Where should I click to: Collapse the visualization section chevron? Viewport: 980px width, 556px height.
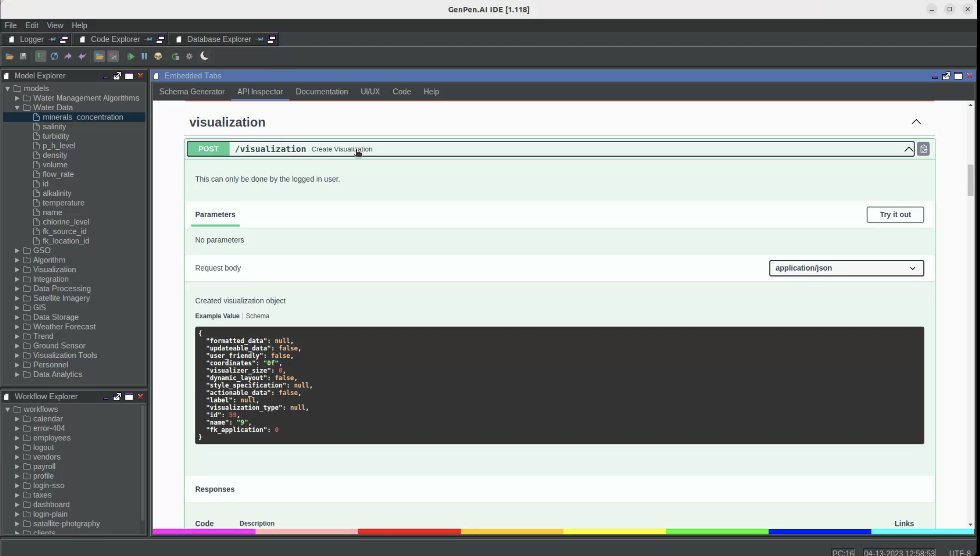click(916, 122)
